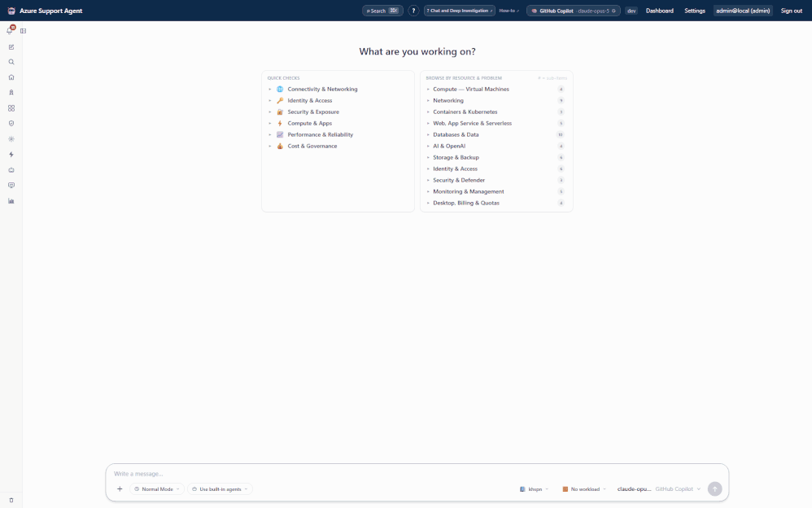Open Chat and Deep Investigation link
This screenshot has width=812, height=508.
click(460, 11)
